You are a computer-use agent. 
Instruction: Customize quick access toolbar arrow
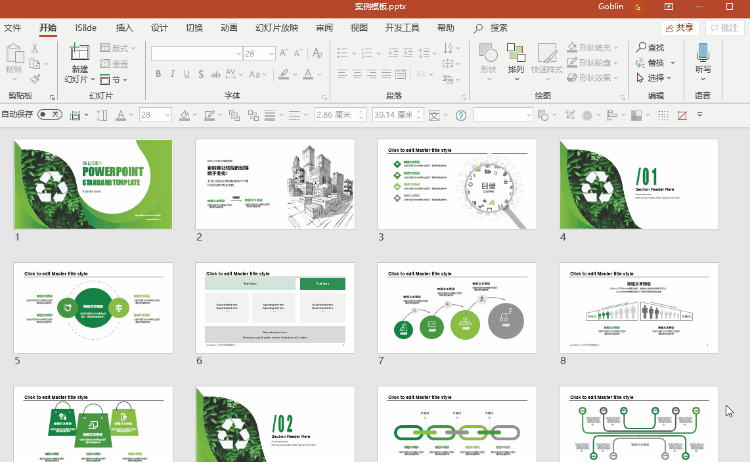(x=700, y=114)
